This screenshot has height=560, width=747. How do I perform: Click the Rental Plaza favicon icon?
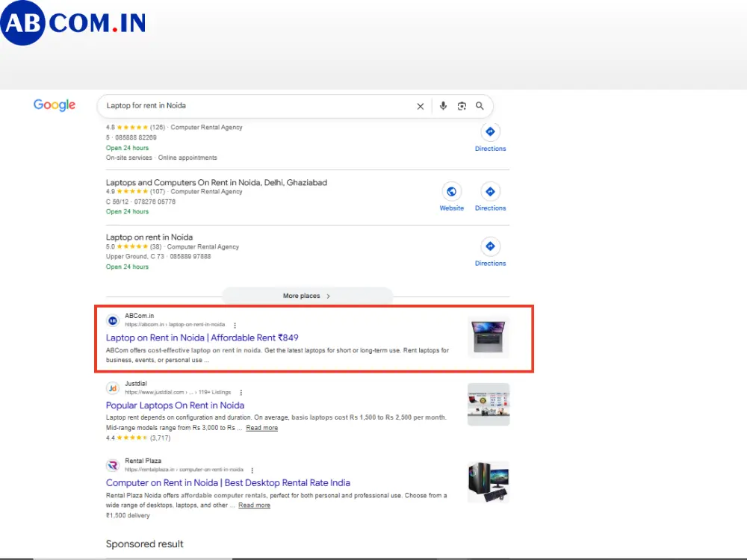(x=113, y=465)
